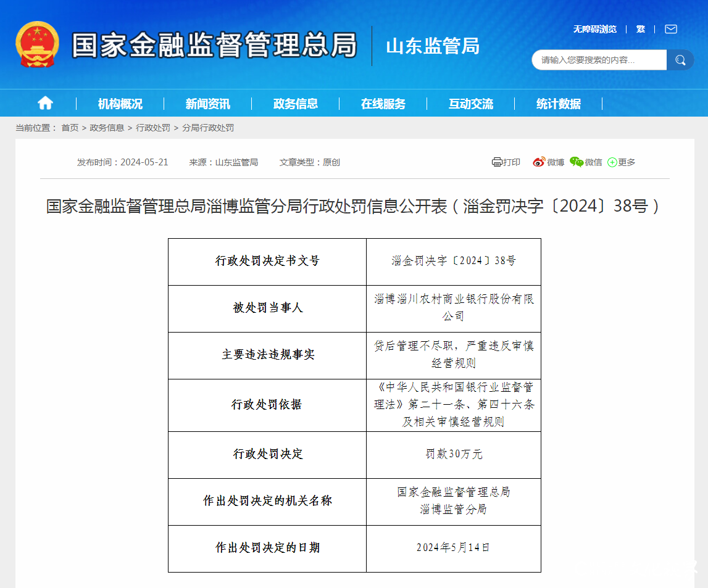
Task: Click the search magnifier button
Action: tap(680, 60)
